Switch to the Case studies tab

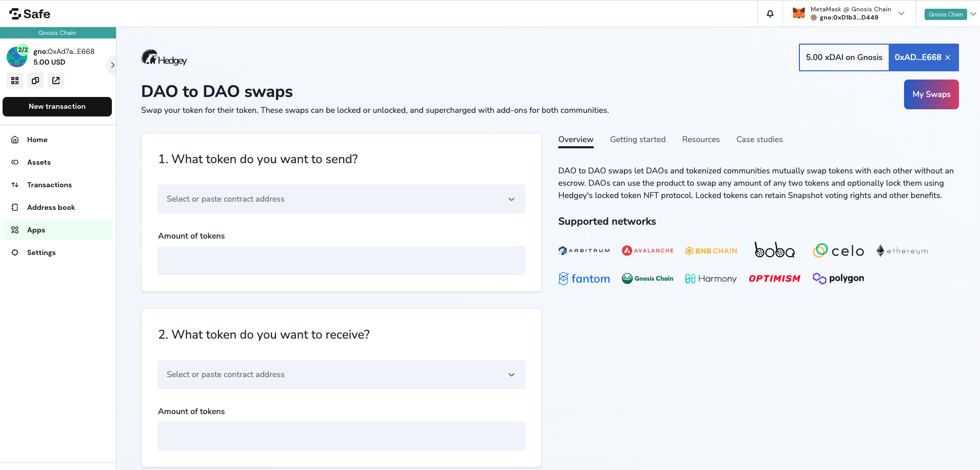point(759,140)
